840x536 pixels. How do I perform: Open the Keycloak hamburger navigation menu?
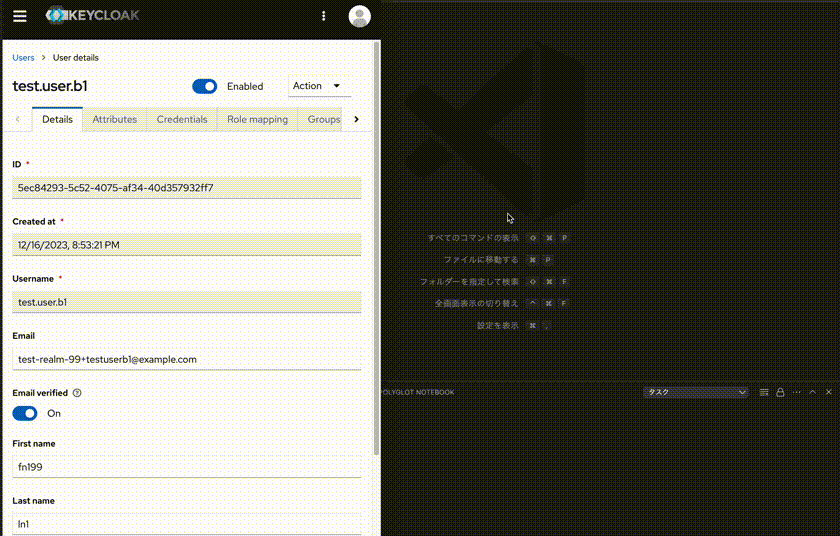click(x=20, y=16)
